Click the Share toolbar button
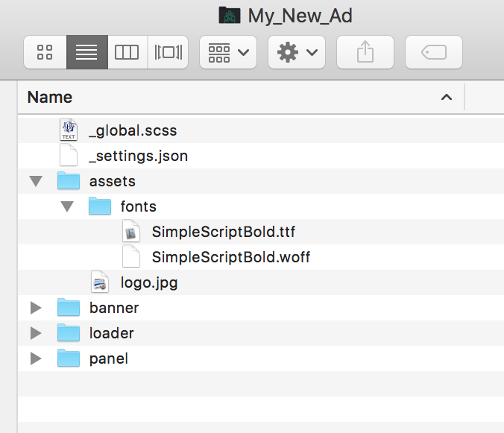The height and width of the screenshot is (433, 504). pyautogui.click(x=365, y=52)
